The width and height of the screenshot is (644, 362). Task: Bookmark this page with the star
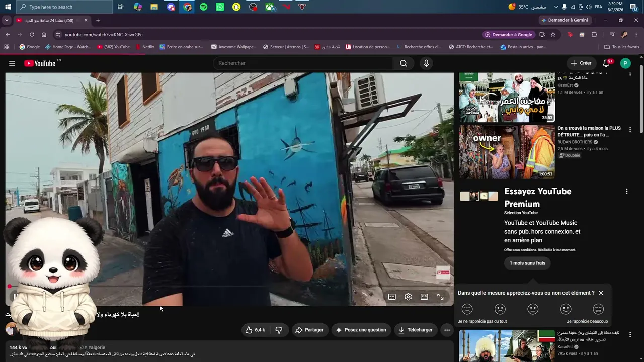(553, 35)
